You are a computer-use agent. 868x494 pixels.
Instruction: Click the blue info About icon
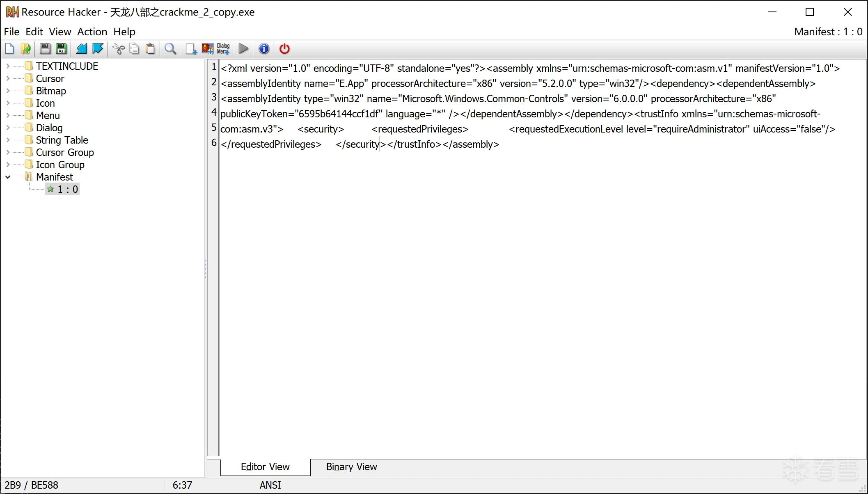pyautogui.click(x=264, y=49)
